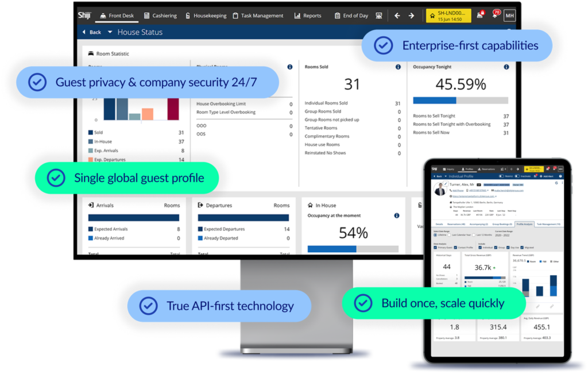The width and height of the screenshot is (588, 378).
Task: Click the Shiji logo in desktop toolbar
Action: coord(84,16)
